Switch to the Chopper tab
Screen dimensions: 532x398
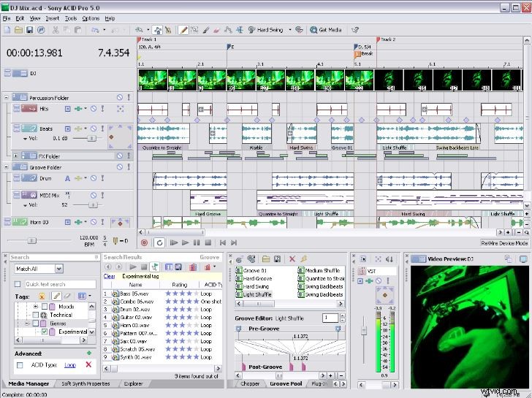point(250,383)
